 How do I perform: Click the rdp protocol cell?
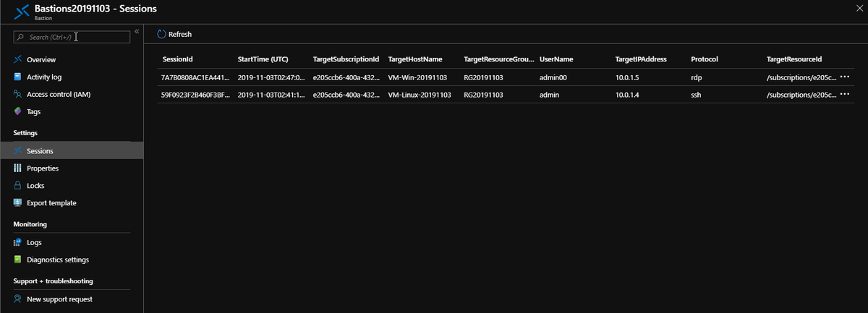[696, 77]
